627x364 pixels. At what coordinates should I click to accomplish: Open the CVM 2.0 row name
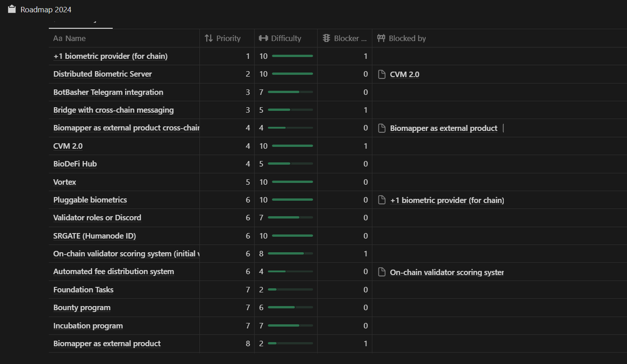pyautogui.click(x=68, y=146)
